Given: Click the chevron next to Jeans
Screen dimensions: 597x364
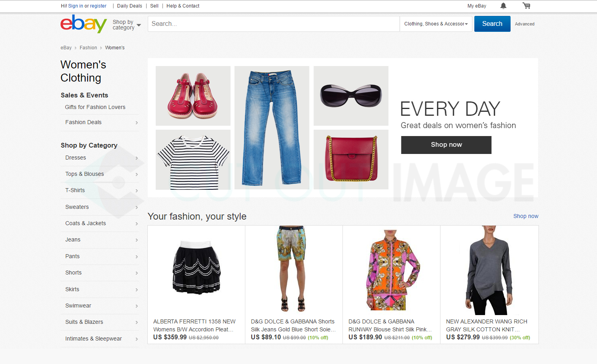Looking at the screenshot, I should [x=137, y=240].
